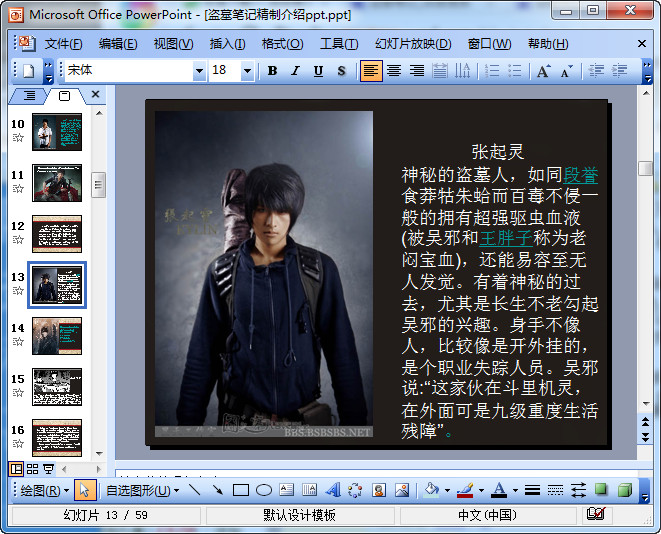Click the 段誉 hyperlink in slide text
Screen dimensions: 661x534
click(581, 174)
